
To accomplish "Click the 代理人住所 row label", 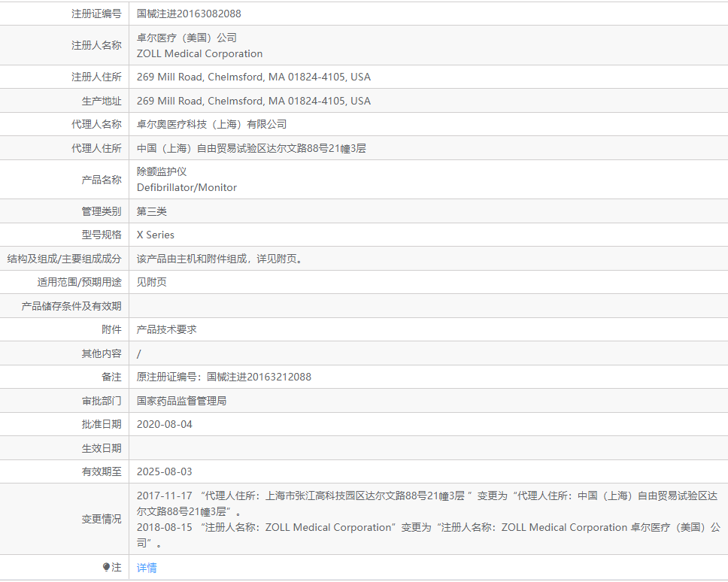I will [x=96, y=149].
